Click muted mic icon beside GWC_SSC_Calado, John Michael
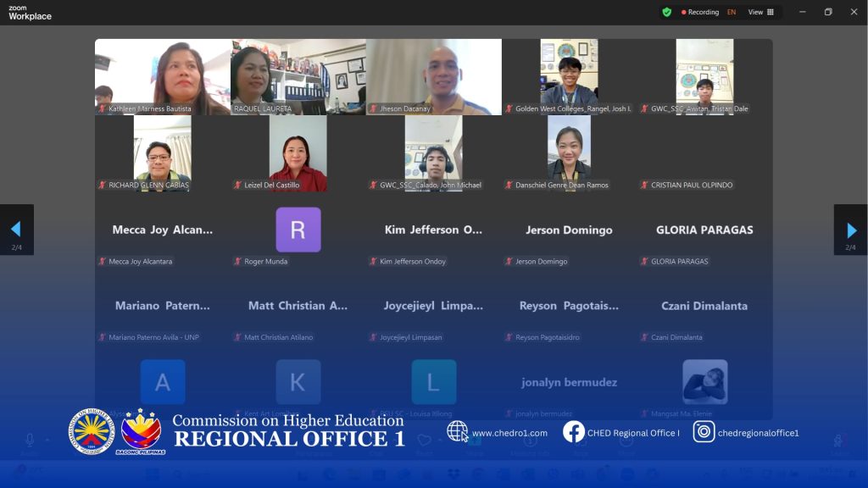 tap(373, 186)
